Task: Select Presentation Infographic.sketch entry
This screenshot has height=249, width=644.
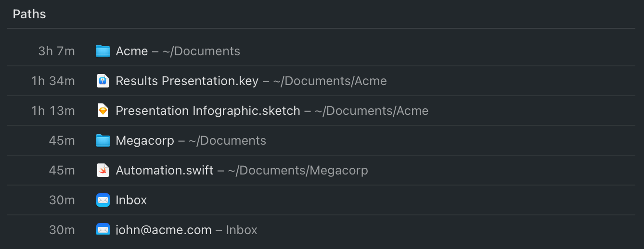Action: point(208,111)
